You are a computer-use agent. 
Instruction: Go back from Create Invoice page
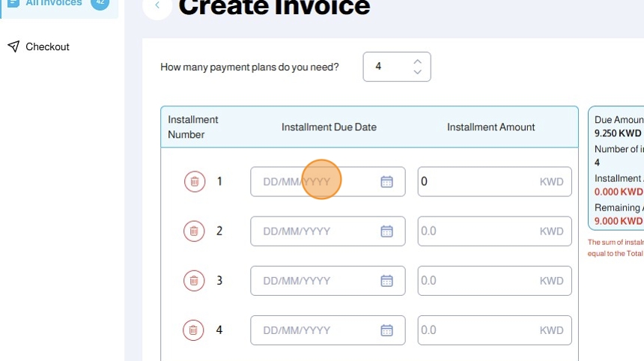pyautogui.click(x=157, y=6)
